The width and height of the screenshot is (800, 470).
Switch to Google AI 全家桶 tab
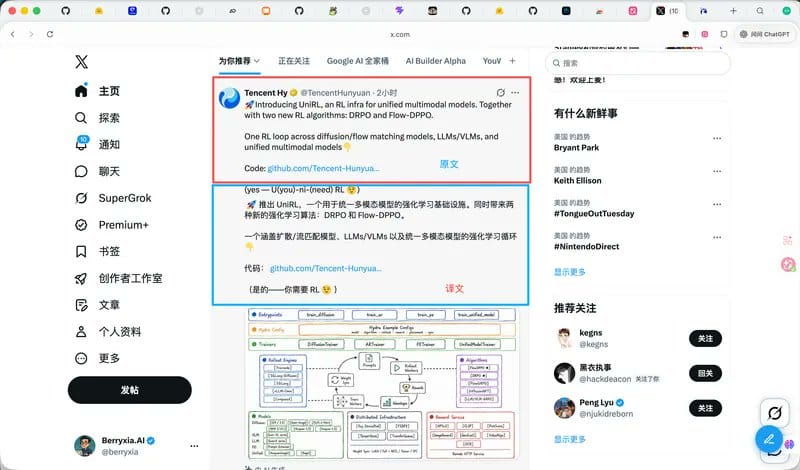358,61
